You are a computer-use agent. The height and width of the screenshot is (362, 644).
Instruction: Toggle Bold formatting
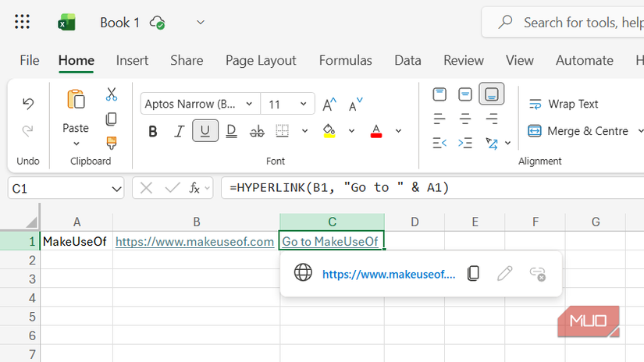pyautogui.click(x=153, y=131)
